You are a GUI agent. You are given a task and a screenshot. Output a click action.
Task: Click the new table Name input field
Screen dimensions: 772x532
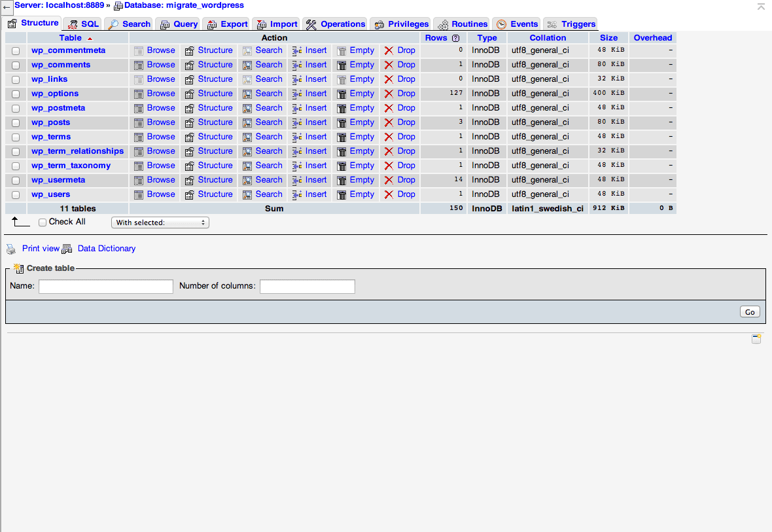click(105, 286)
